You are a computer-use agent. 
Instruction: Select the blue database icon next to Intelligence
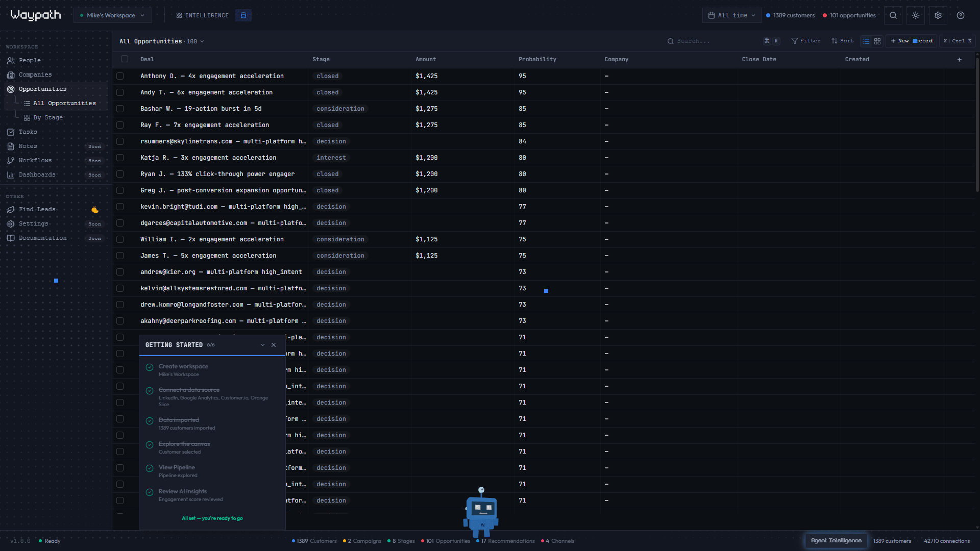click(243, 15)
